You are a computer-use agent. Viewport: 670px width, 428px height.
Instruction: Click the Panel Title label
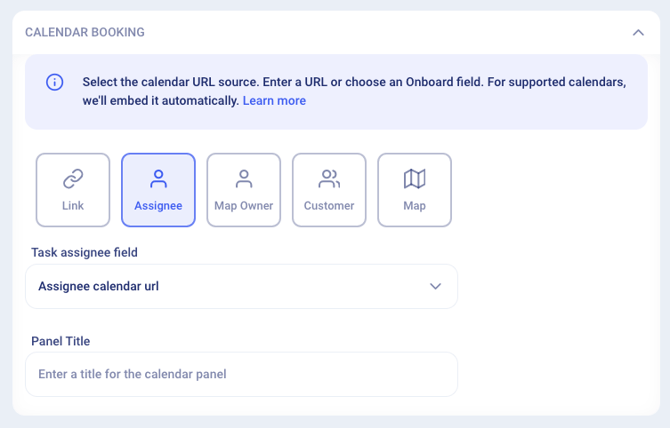[61, 341]
